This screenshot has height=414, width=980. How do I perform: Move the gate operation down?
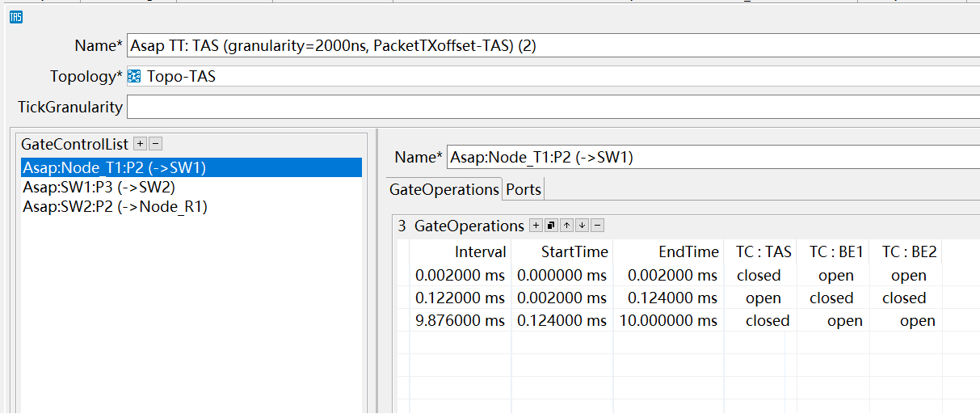[582, 226]
